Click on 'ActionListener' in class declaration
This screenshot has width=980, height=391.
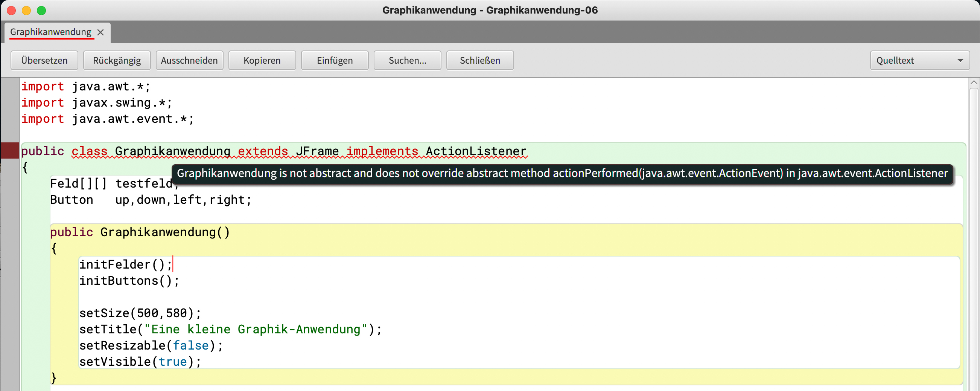click(476, 151)
